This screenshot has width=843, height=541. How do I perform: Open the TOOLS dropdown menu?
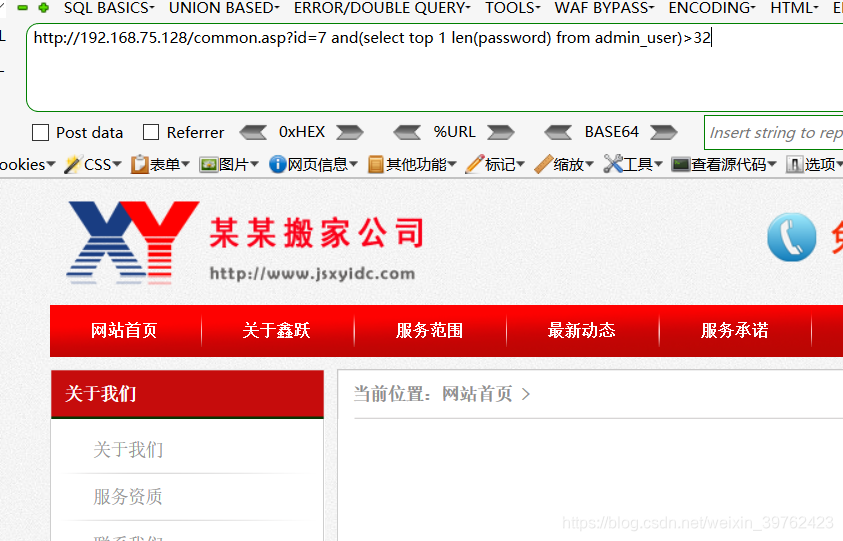click(x=512, y=8)
